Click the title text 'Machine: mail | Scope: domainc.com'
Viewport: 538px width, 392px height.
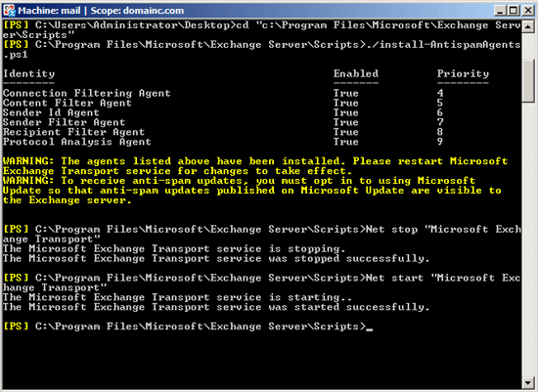101,11
